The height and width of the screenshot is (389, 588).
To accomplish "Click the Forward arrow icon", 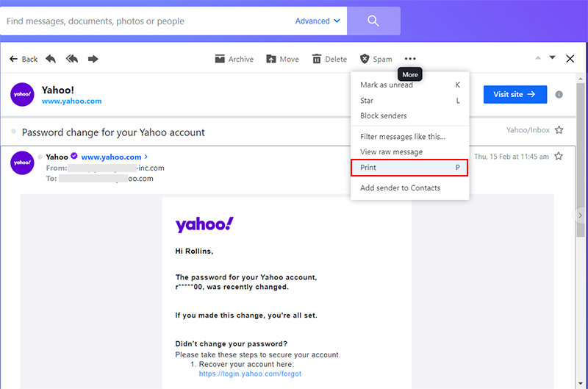I will tap(93, 59).
